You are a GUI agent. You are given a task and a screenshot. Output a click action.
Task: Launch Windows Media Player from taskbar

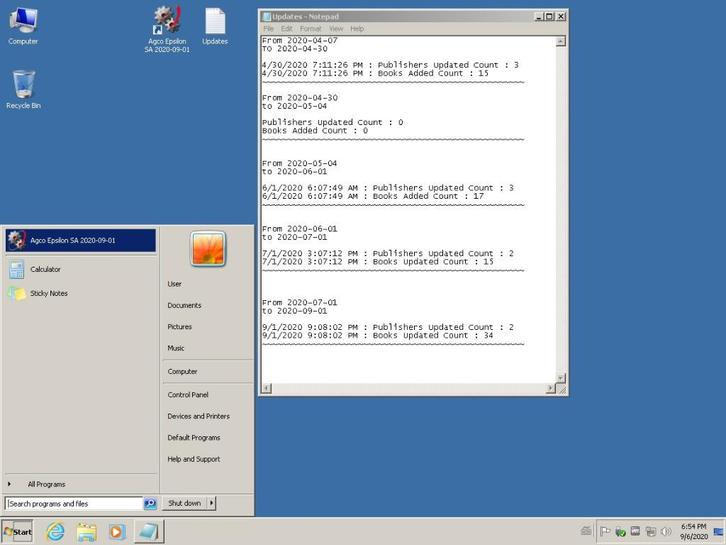coord(117,531)
